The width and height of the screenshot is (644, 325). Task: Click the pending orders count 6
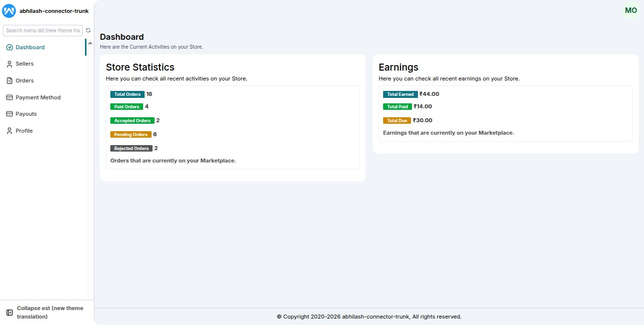(155, 134)
